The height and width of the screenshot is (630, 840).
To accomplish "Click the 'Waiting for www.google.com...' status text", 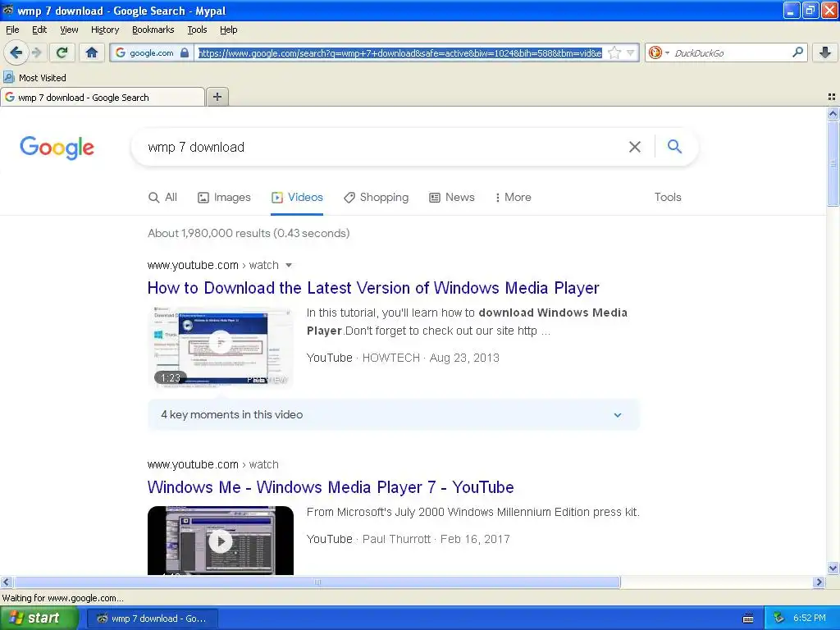I will (62, 598).
